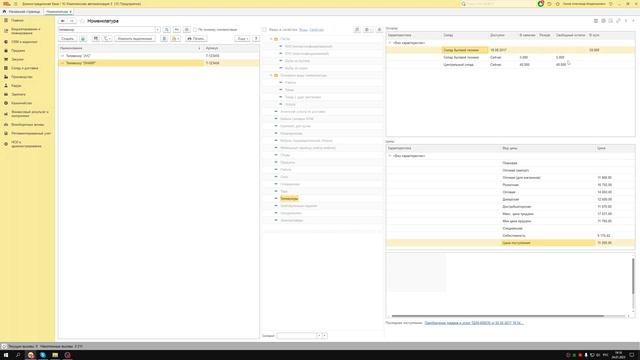
Task: Open dropdown next to the Печать button
Action: [176, 39]
